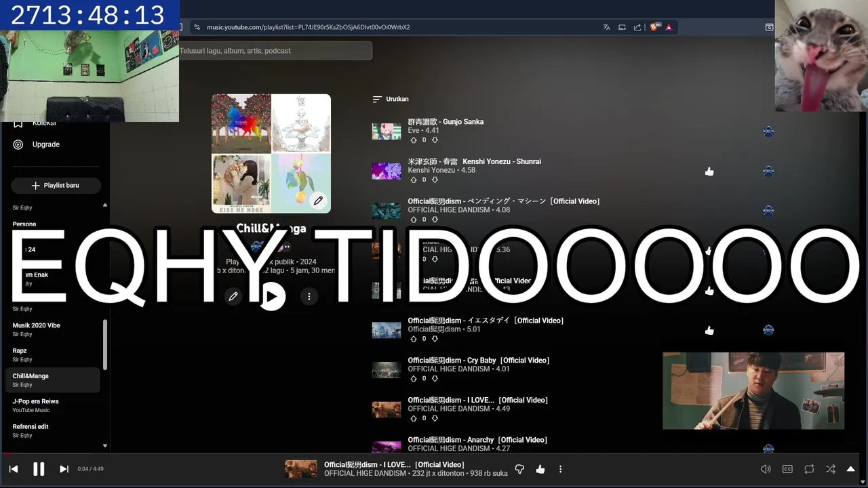Screen dimensions: 868x488
Task: Edit playlist artwork with pencil icon on cover
Action: pyautogui.click(x=318, y=201)
